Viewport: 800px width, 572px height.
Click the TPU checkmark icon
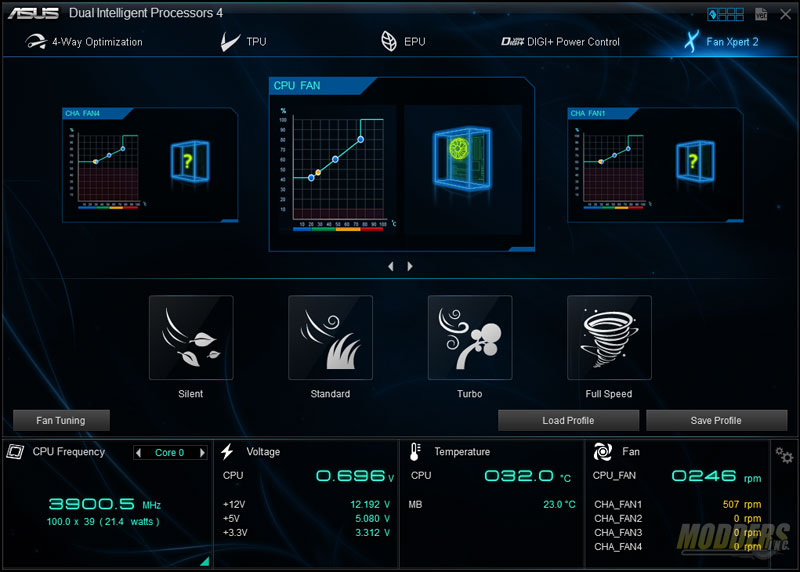click(230, 42)
